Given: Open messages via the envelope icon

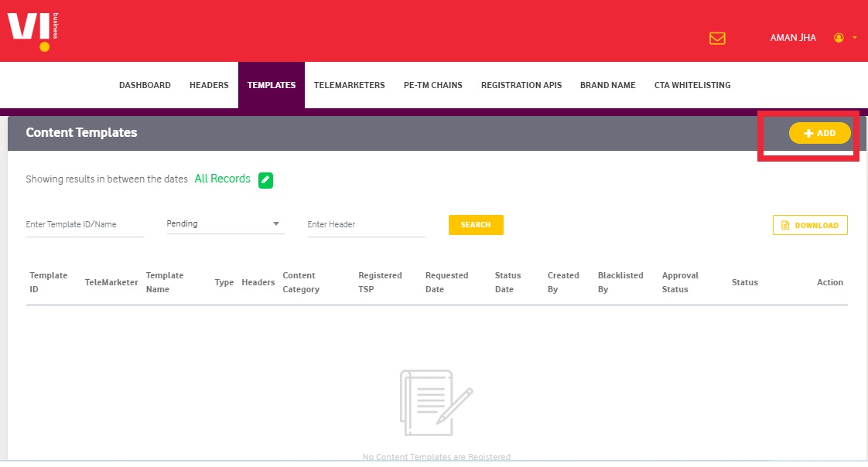Looking at the screenshot, I should click(717, 37).
